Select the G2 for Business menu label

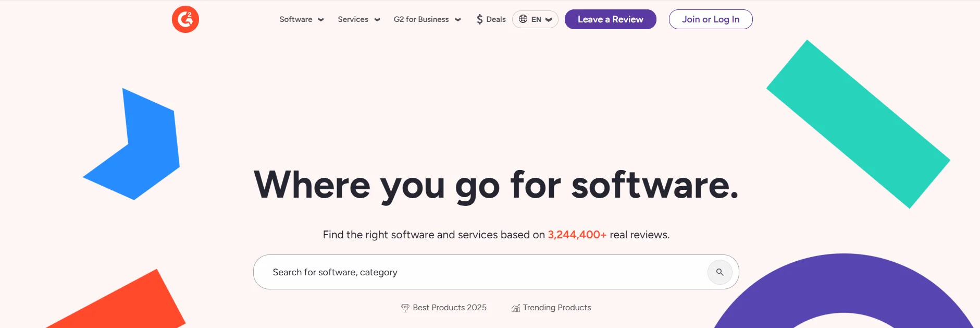421,19
